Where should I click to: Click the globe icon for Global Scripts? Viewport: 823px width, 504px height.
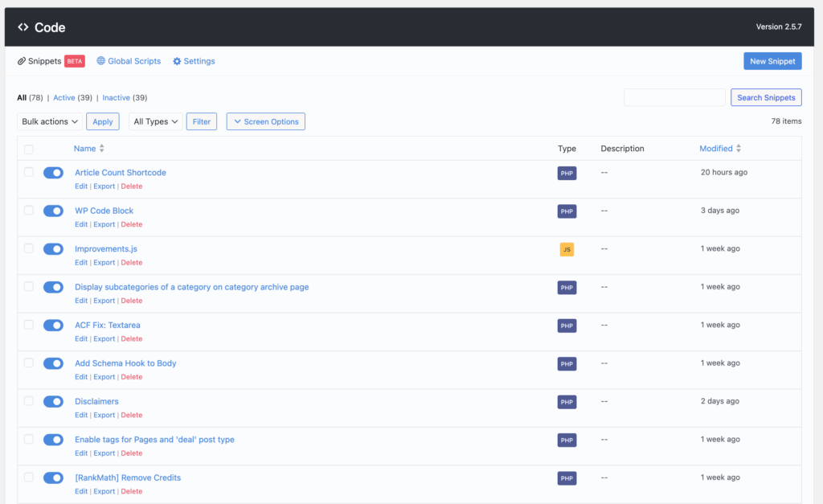coord(101,61)
